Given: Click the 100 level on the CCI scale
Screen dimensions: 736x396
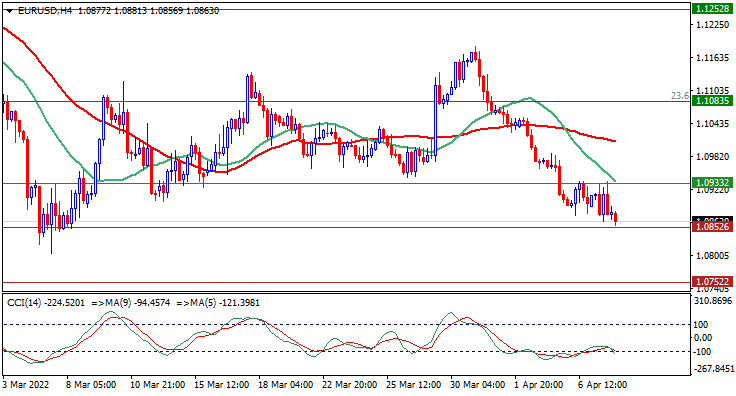Looking at the screenshot, I should pyautogui.click(x=701, y=325).
